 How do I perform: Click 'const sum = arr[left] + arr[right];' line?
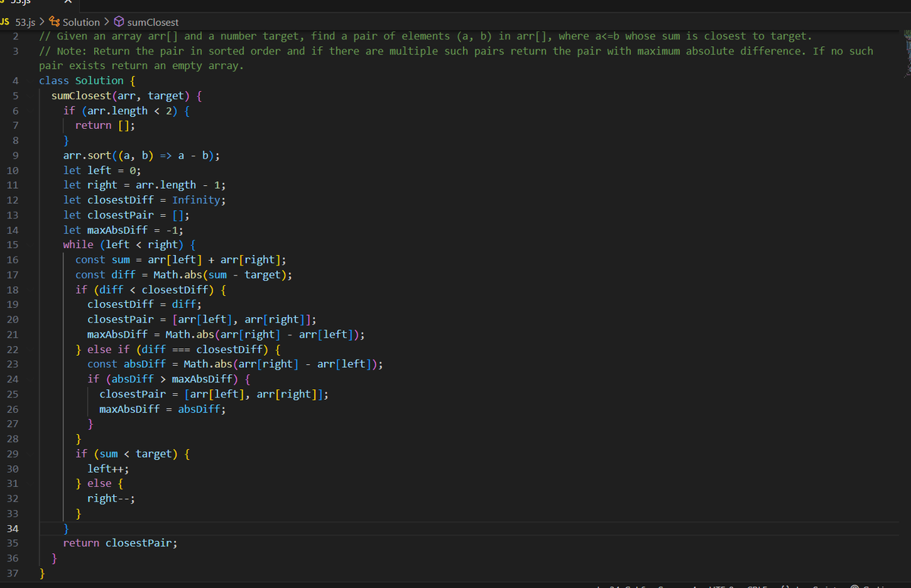point(181,259)
